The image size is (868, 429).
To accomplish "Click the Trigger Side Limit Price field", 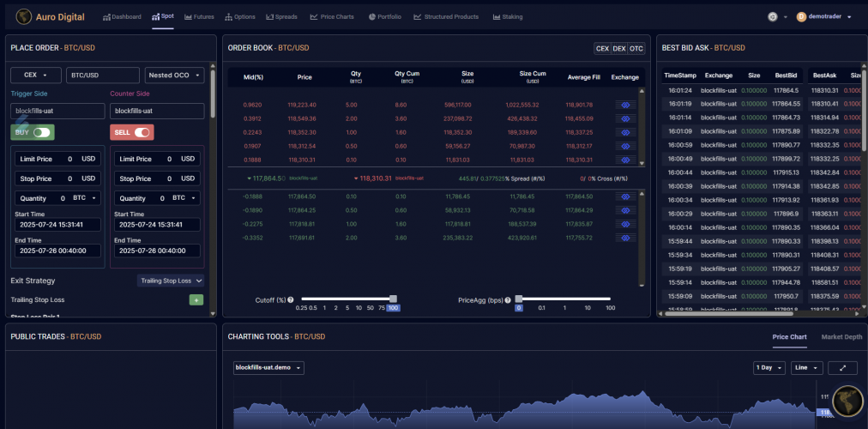I will [x=57, y=159].
